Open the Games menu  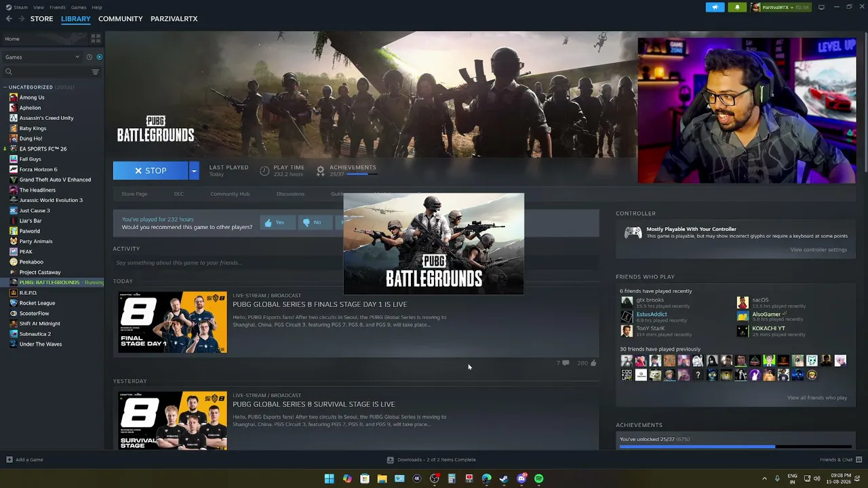(x=79, y=7)
